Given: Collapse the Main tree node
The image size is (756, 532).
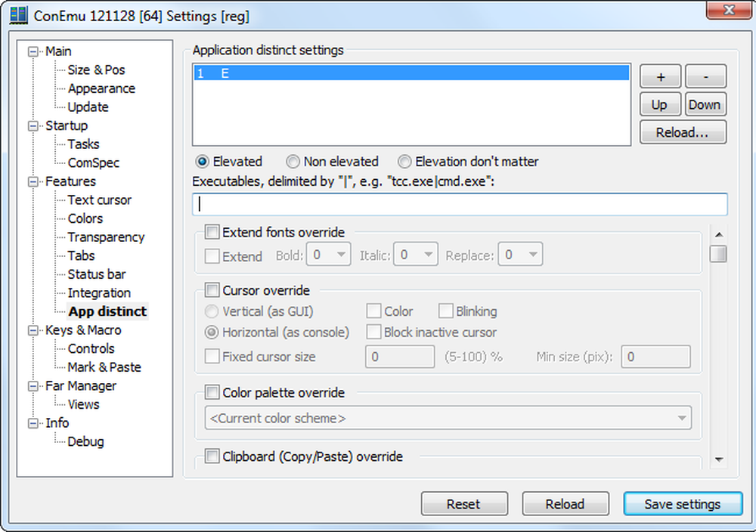Looking at the screenshot, I should (33, 51).
